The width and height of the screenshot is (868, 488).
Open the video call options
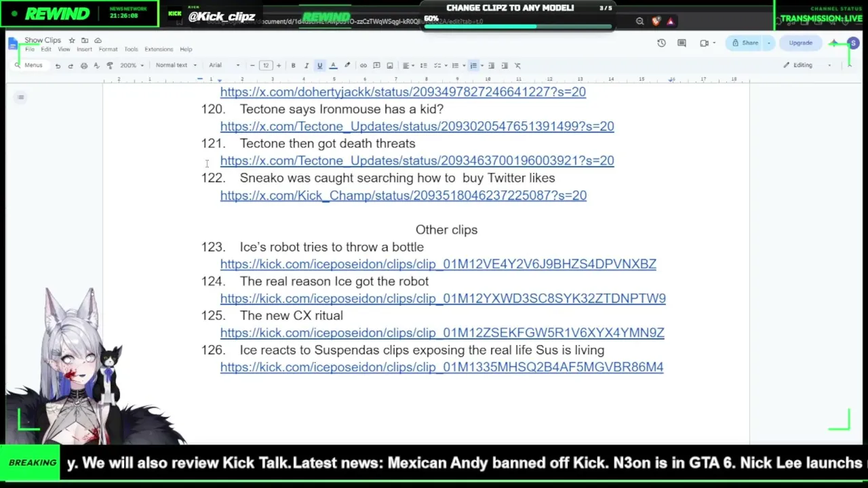[707, 43]
